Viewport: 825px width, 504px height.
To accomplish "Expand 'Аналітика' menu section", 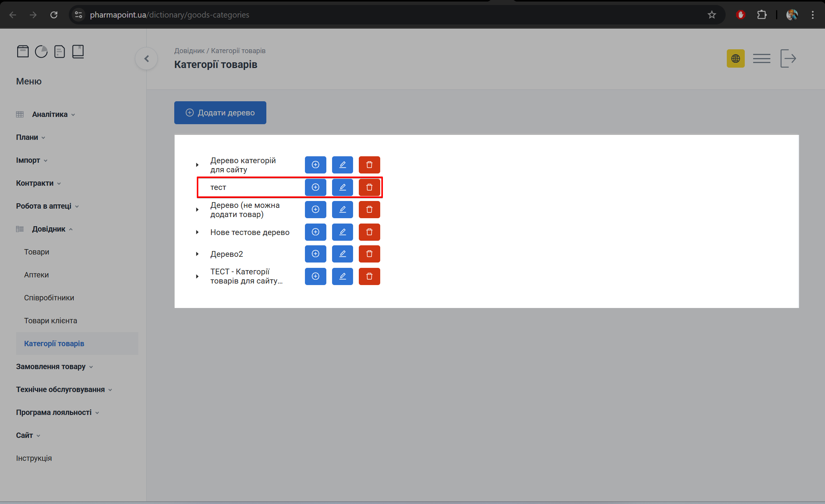I will (x=50, y=114).
